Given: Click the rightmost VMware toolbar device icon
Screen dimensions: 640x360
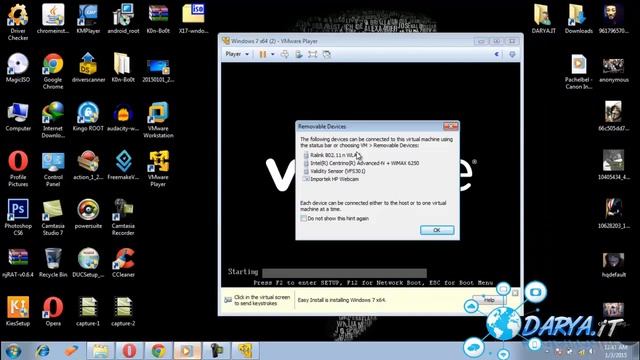Looking at the screenshot, I should click(x=512, y=54).
